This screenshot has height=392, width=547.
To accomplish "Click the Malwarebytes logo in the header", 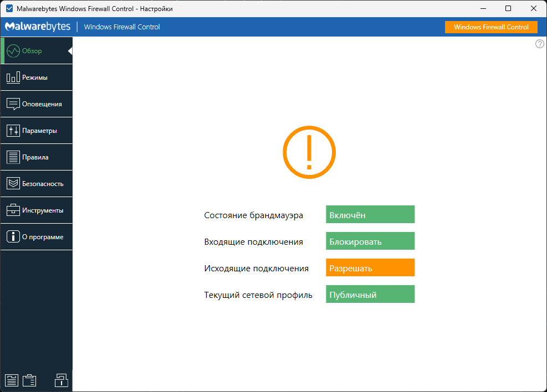I will (38, 27).
